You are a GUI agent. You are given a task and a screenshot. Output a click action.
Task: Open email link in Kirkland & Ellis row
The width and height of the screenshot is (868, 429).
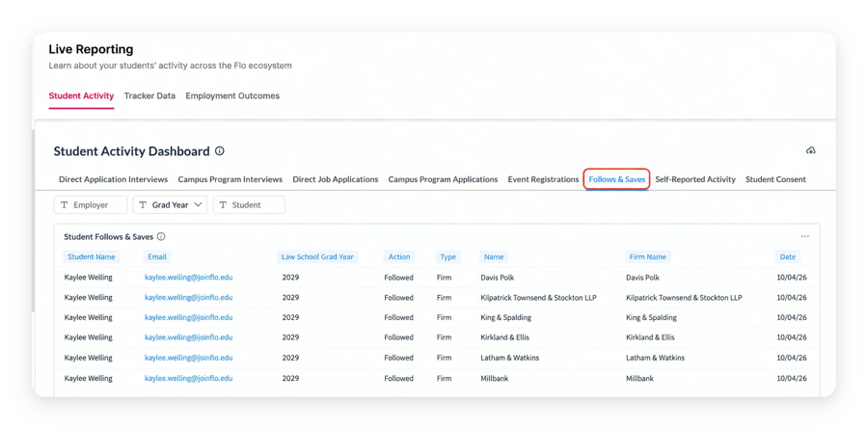tap(189, 337)
